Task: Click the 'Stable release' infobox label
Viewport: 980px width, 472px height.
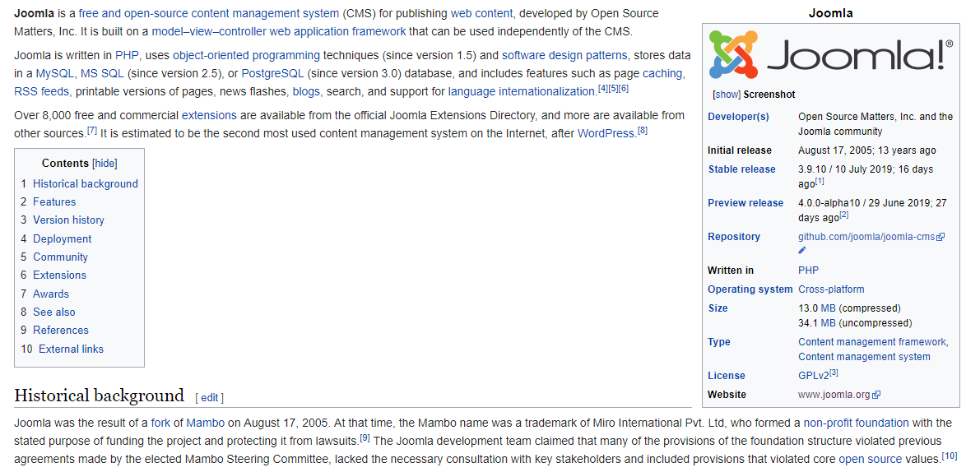Action: click(742, 169)
